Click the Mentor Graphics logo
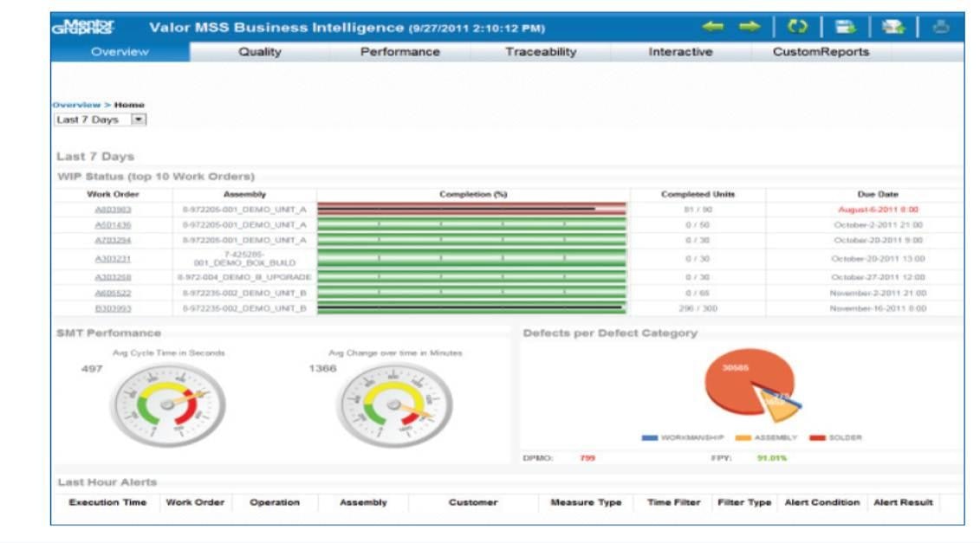 tap(83, 27)
